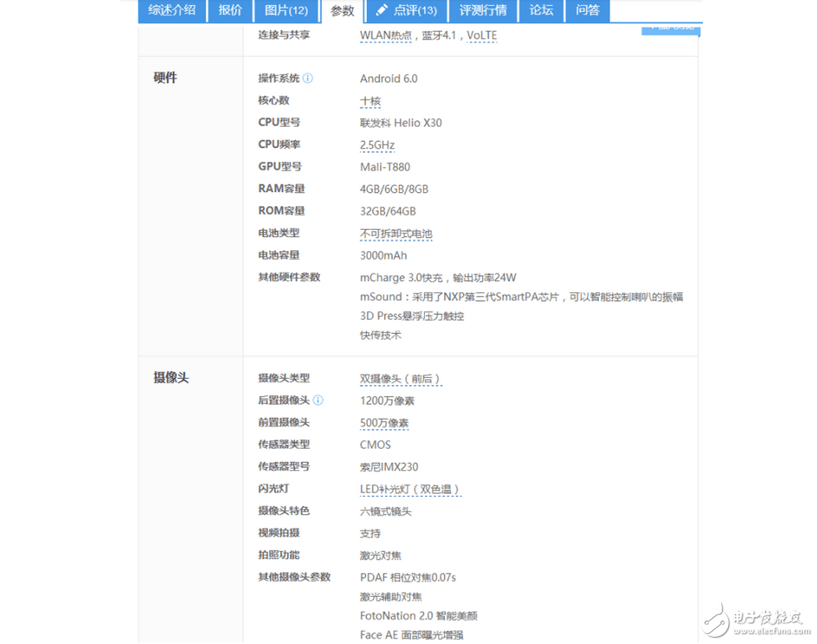Image resolution: width=817 pixels, height=644 pixels.
Task: Open the 报价 tab
Action: click(x=230, y=11)
